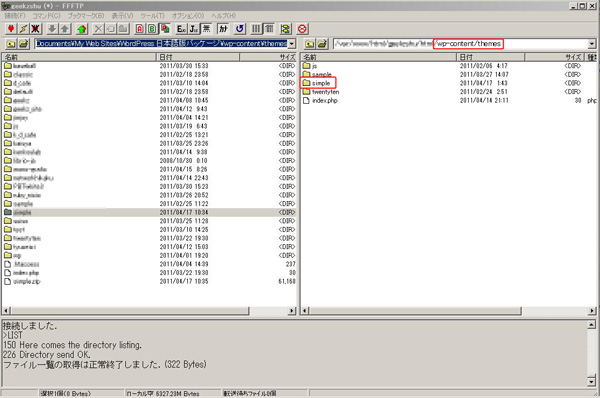The height and width of the screenshot is (398, 600).
Task: Open the ブックマーク(B) menu
Action: click(x=86, y=16)
